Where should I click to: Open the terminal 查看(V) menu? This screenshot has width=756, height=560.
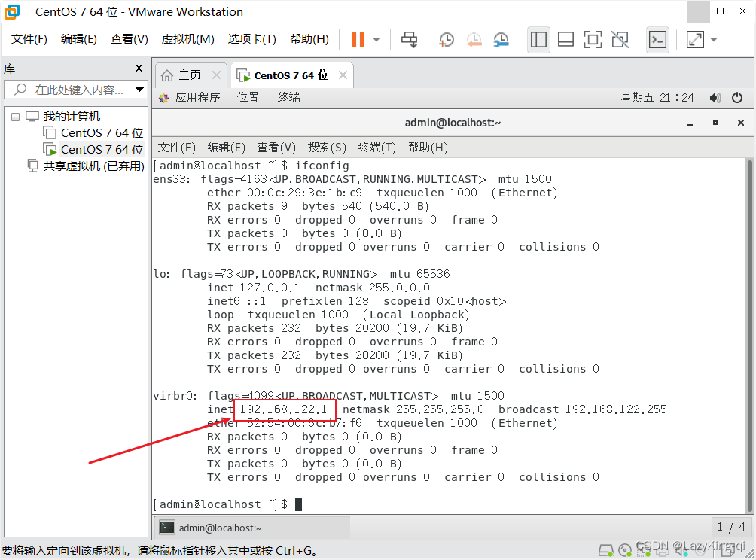[x=276, y=147]
